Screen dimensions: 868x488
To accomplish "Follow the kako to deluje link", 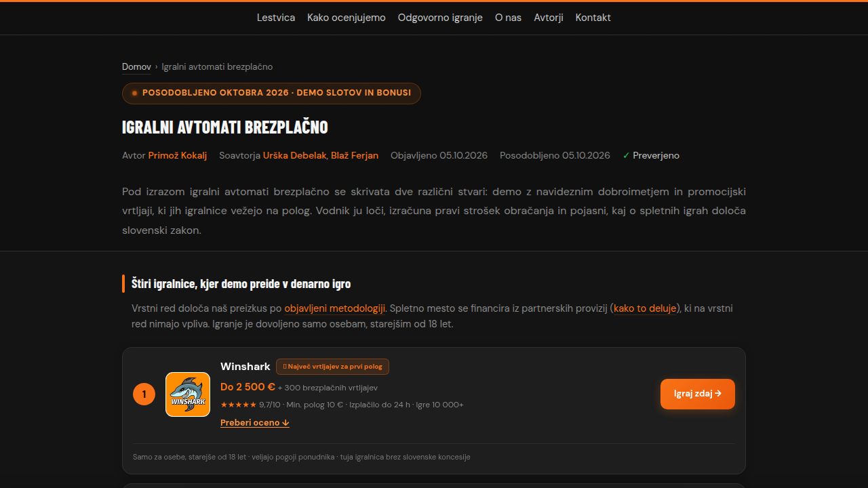I will [x=645, y=308].
